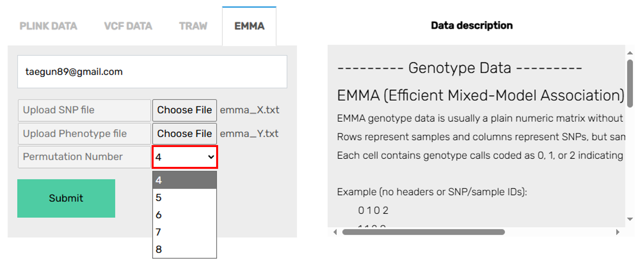Image resolution: width=644 pixels, height=265 pixels.
Task: Click the scroll down arrow in description
Action: pyautogui.click(x=630, y=219)
